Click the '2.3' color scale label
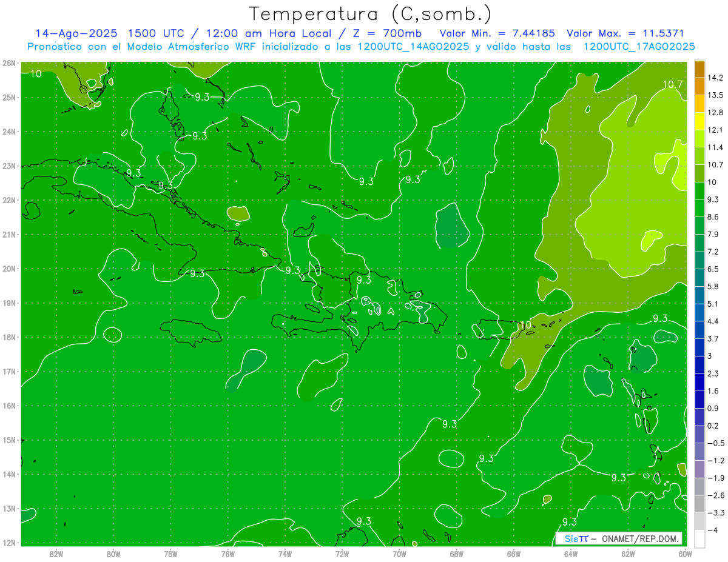 713,373
